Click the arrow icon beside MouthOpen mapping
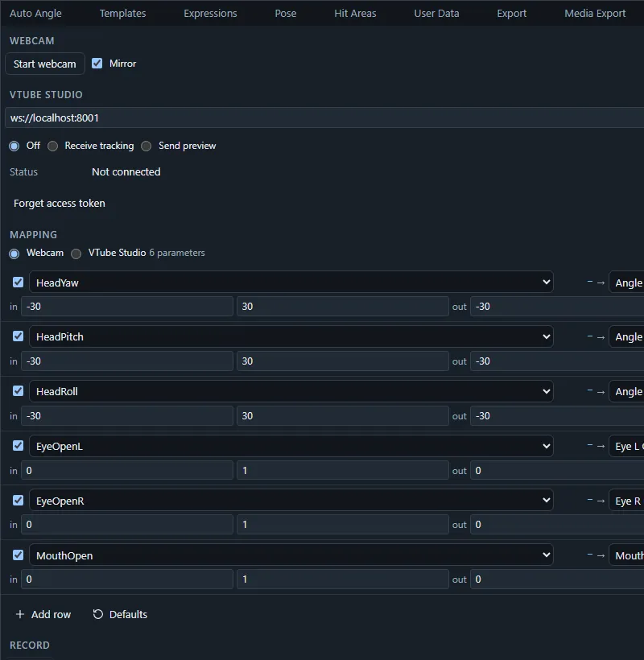 coord(601,555)
